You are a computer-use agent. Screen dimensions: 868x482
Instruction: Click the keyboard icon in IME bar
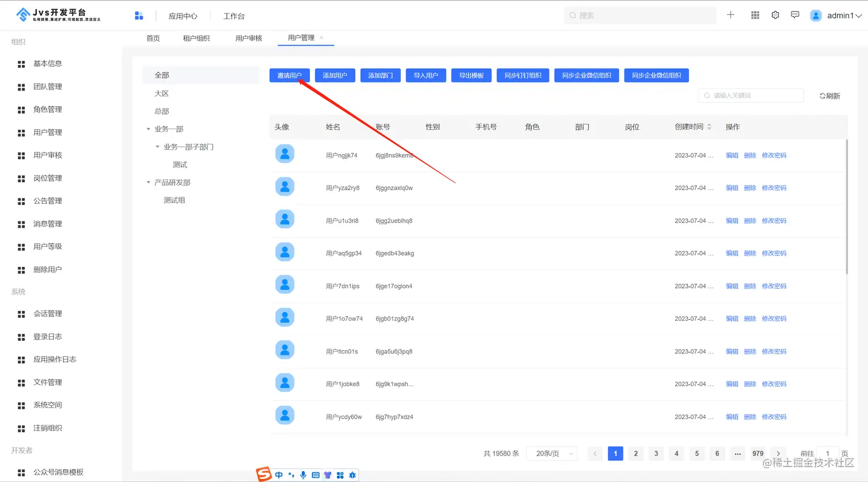pyautogui.click(x=315, y=475)
